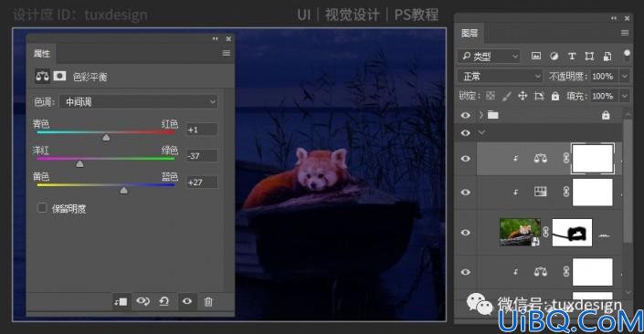Click the fill 100% field
This screenshot has height=334, width=644.
(x=605, y=96)
